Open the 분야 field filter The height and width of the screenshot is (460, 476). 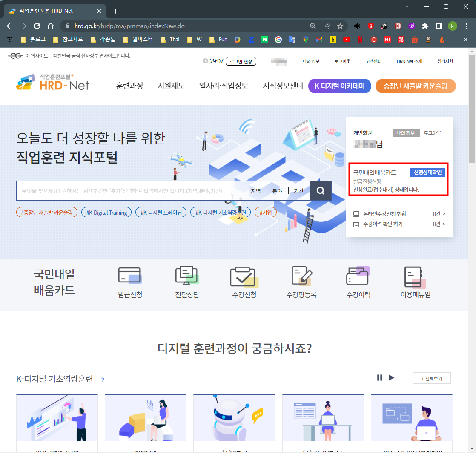[x=277, y=190]
